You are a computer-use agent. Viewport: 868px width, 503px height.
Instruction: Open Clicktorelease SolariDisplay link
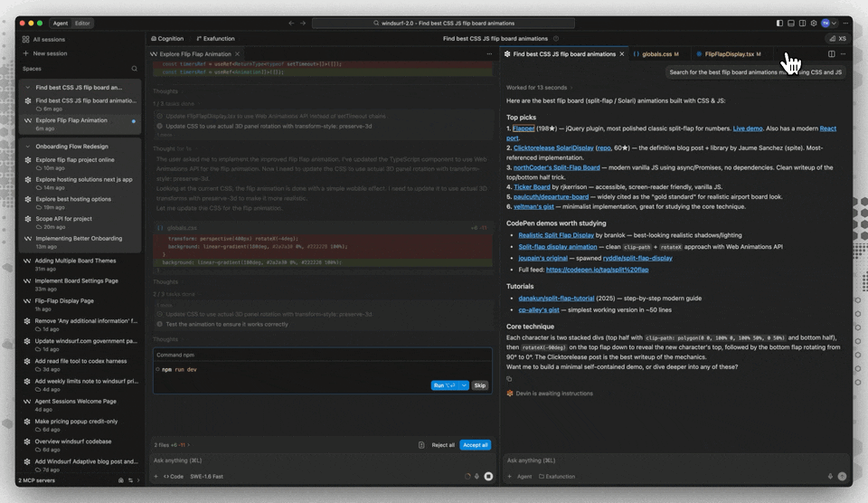click(553, 147)
